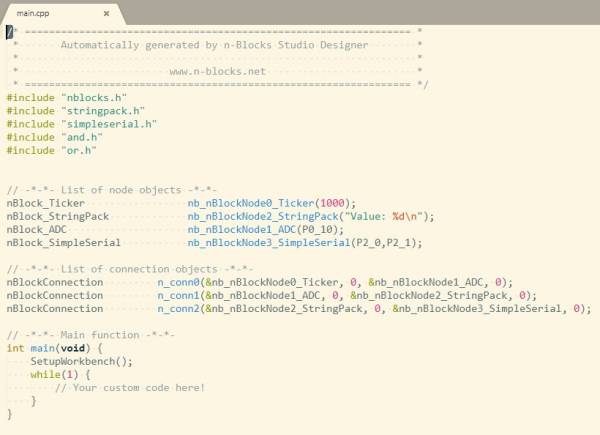Click the #include "stringpack.h" line
Screen dimensions: 600x435
pyautogui.click(x=76, y=111)
